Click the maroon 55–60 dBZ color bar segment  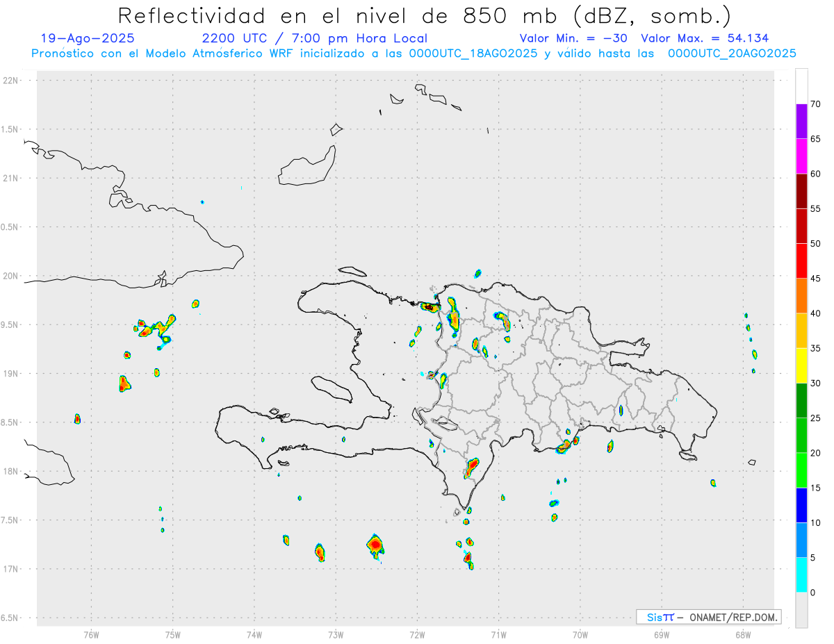coord(801,191)
